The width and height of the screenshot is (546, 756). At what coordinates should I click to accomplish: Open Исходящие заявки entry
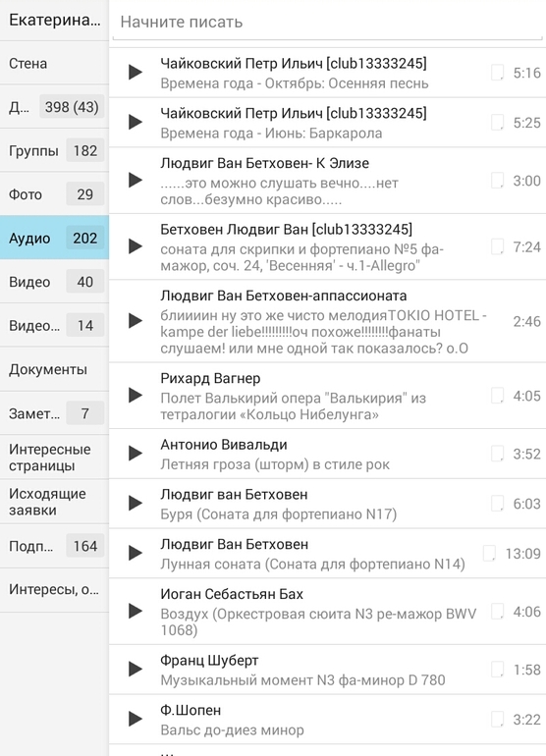[54, 502]
